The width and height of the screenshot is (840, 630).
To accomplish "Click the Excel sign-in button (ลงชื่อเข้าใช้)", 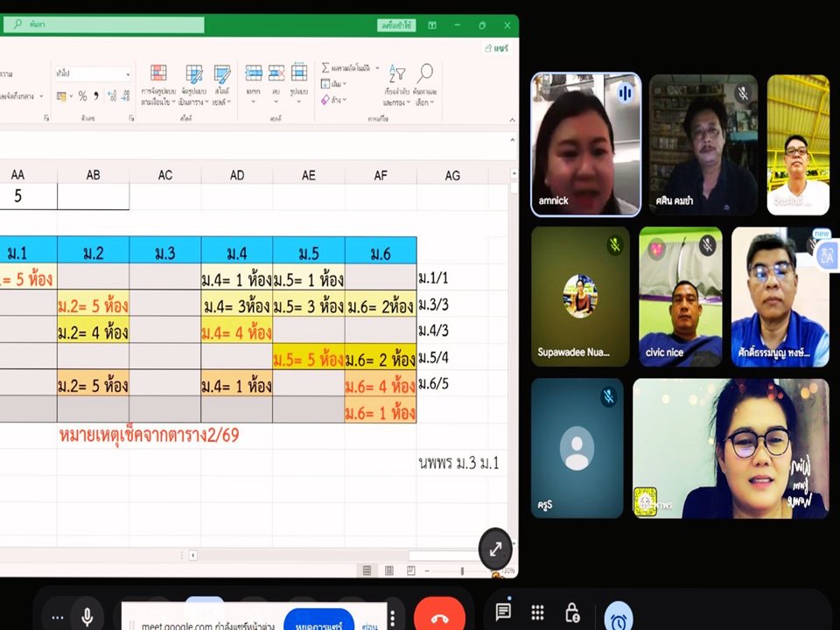I will click(x=395, y=25).
